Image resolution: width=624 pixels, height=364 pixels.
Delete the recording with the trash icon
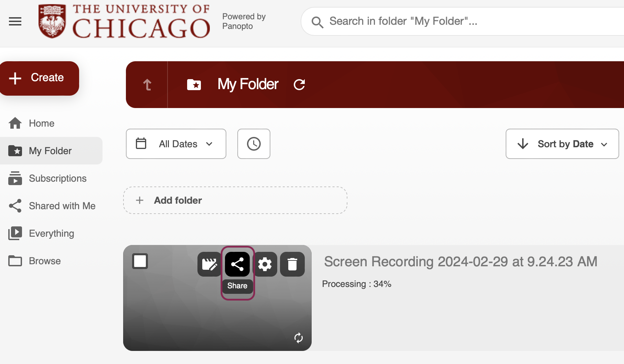292,264
